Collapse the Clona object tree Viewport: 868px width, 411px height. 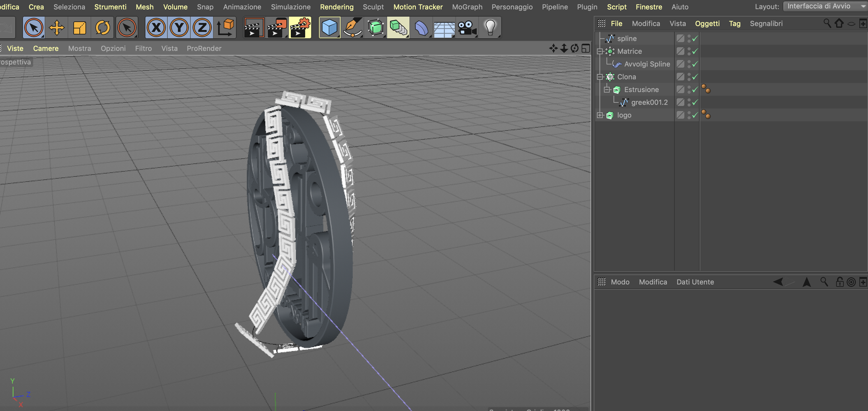600,77
